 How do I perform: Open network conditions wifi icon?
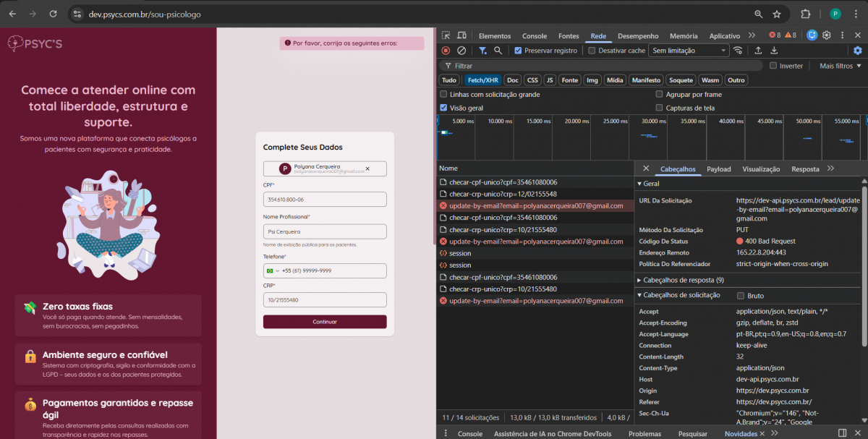738,51
